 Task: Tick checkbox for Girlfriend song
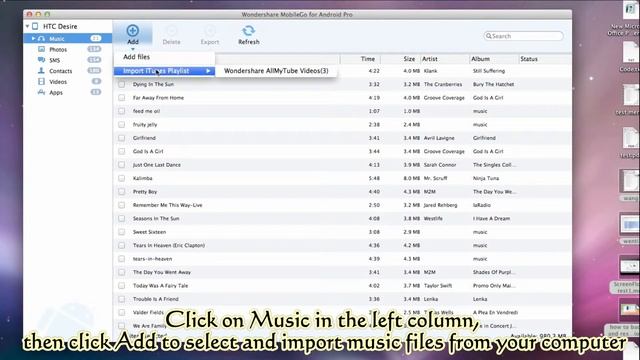coord(122,138)
